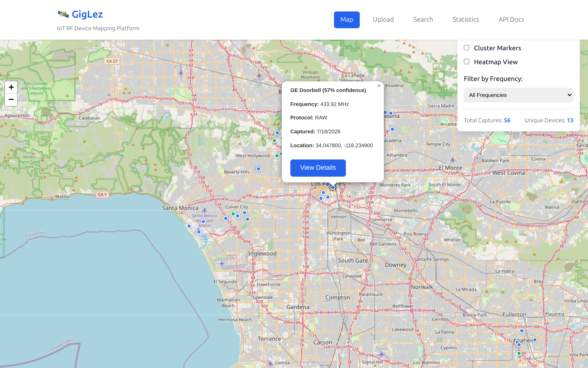Toggle the Heatmap View checkbox

467,62
